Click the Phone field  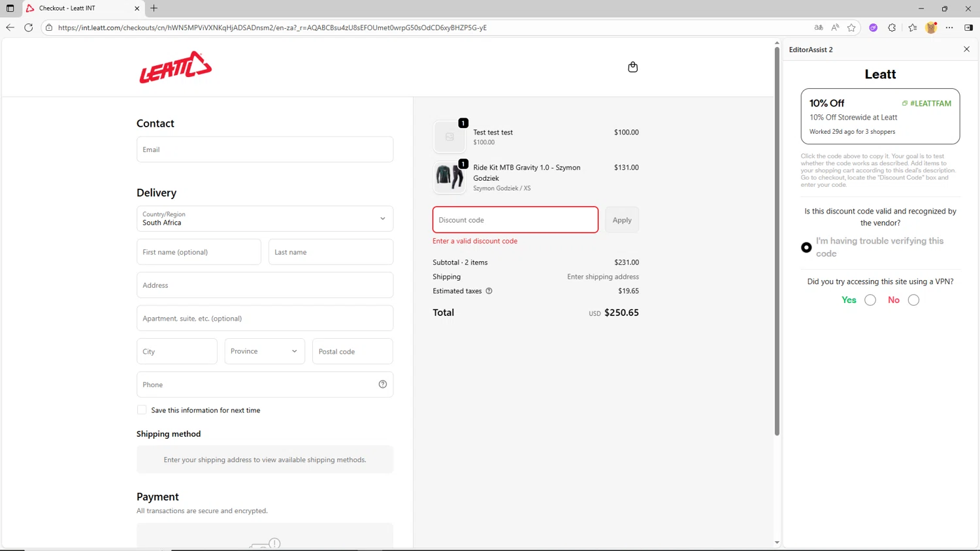click(265, 385)
